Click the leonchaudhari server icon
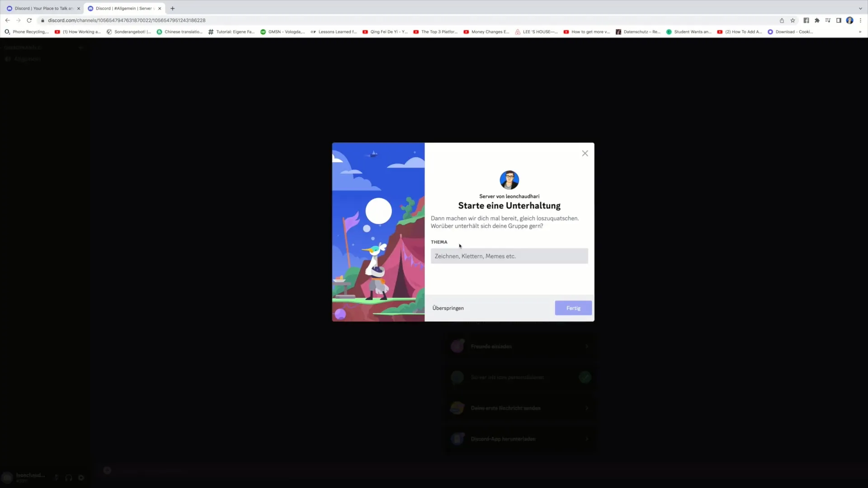The image size is (868, 488). point(509,180)
